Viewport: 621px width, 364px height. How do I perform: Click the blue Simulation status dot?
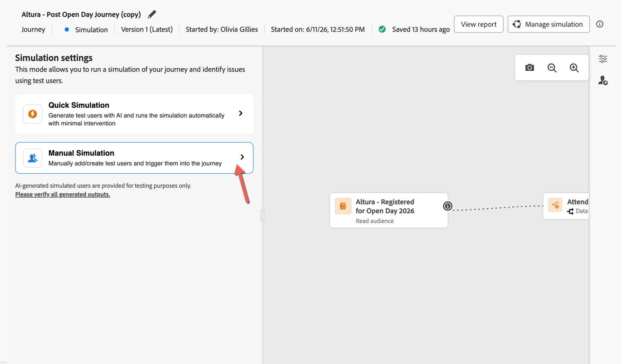pos(66,30)
